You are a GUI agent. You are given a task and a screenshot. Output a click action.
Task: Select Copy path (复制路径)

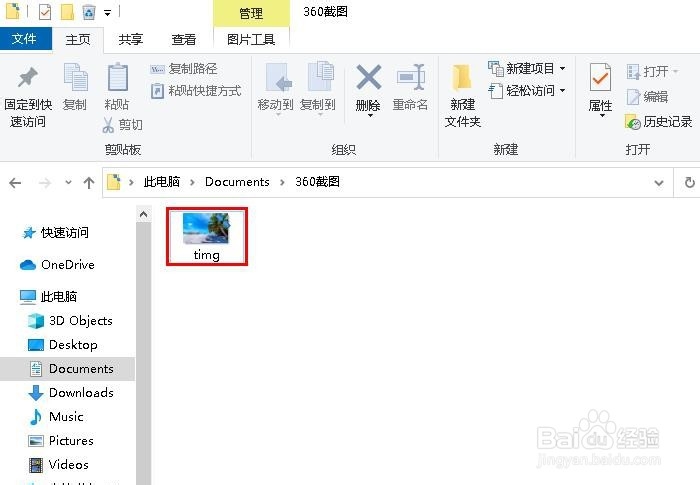(x=184, y=69)
